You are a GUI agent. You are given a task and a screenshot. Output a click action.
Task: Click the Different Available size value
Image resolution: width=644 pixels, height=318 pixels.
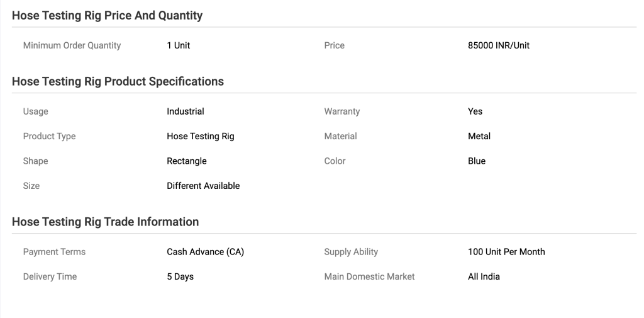[203, 186]
